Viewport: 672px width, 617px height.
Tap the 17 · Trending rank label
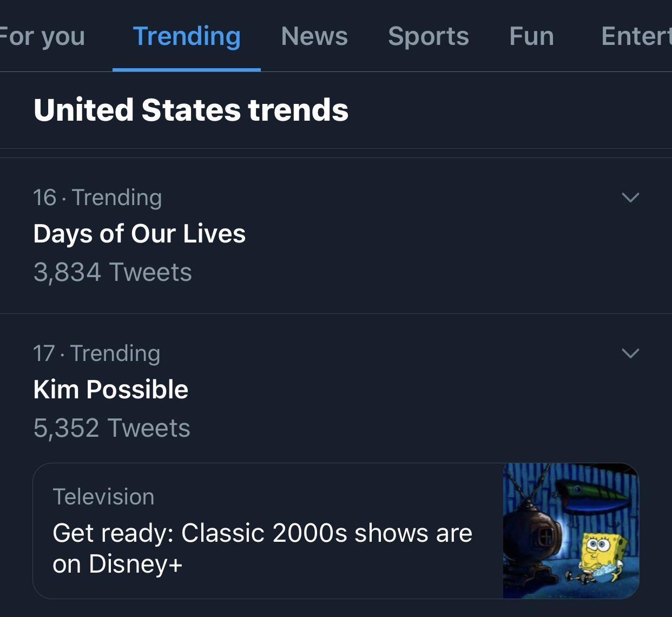pos(96,353)
